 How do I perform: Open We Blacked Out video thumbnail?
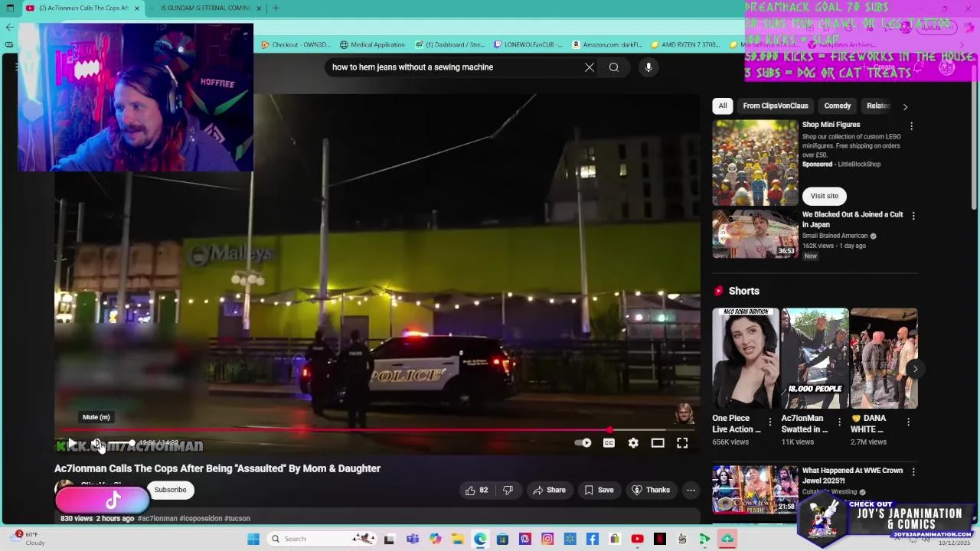coord(755,234)
